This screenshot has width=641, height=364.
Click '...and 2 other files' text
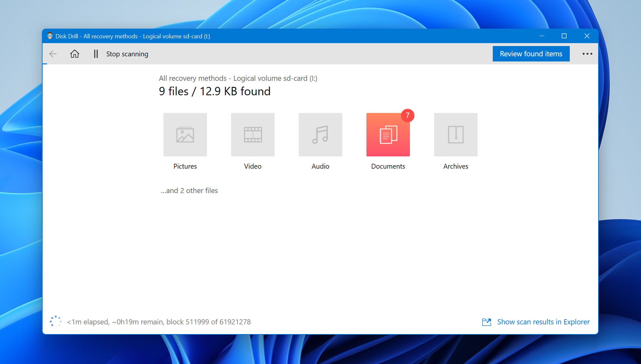point(189,191)
